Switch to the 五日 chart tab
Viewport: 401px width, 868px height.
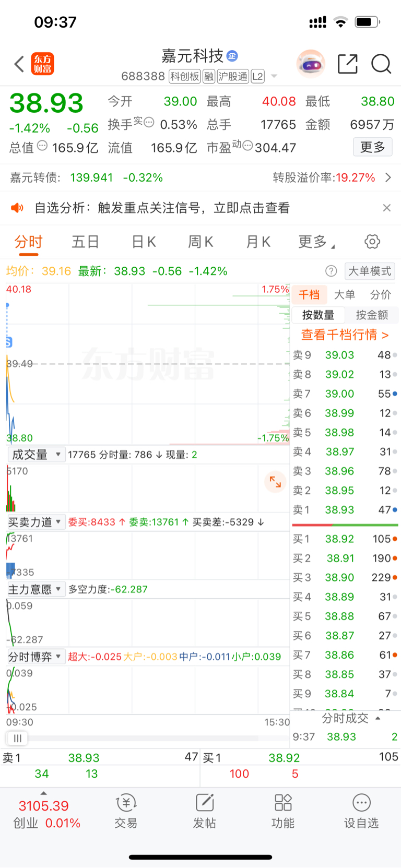(86, 242)
